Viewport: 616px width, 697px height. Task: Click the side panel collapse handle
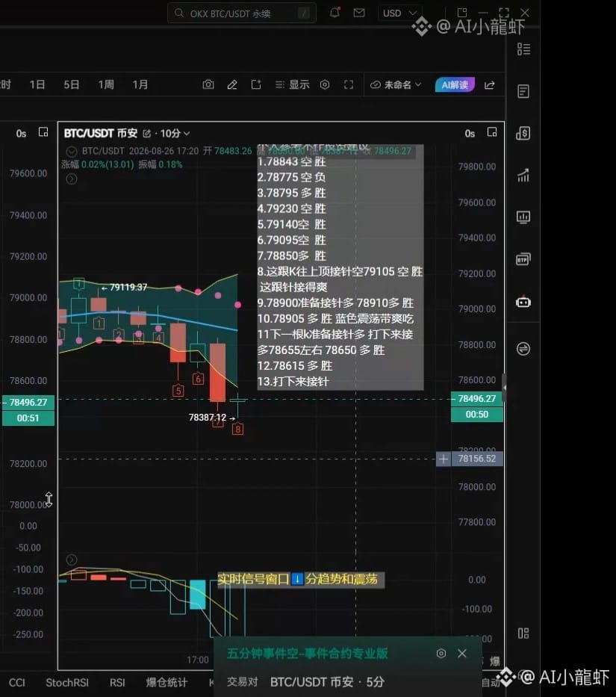click(504, 388)
